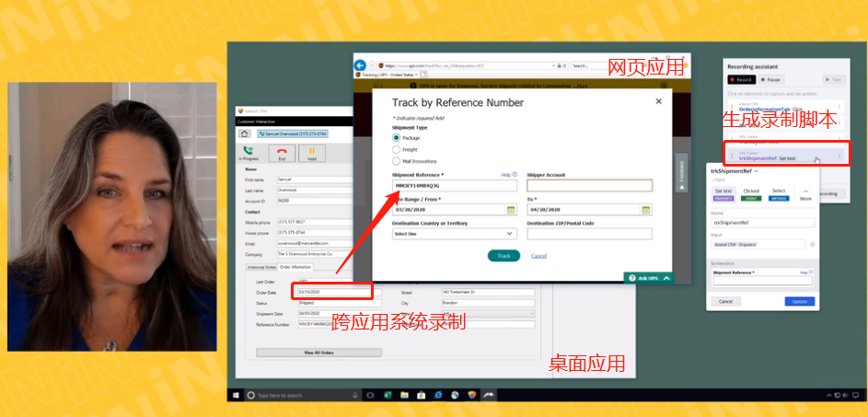Click the Destination ZIP/Postal Code field
868x417 pixels.
589,234
